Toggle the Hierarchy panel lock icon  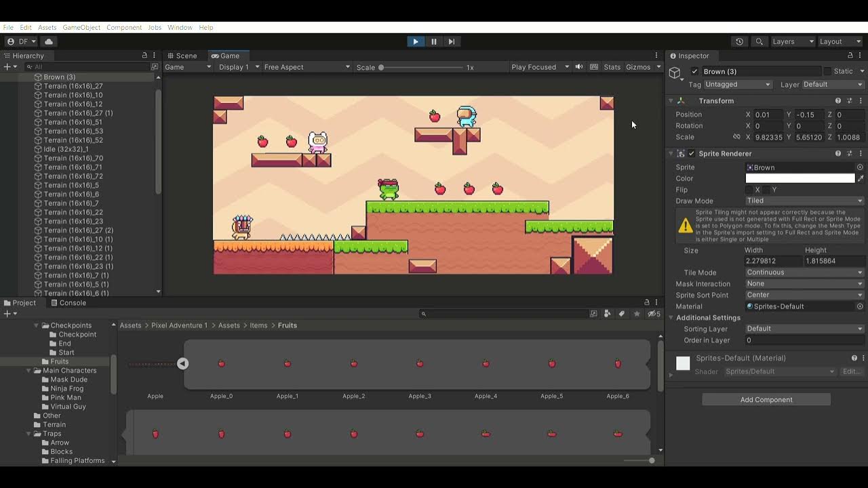coord(144,56)
